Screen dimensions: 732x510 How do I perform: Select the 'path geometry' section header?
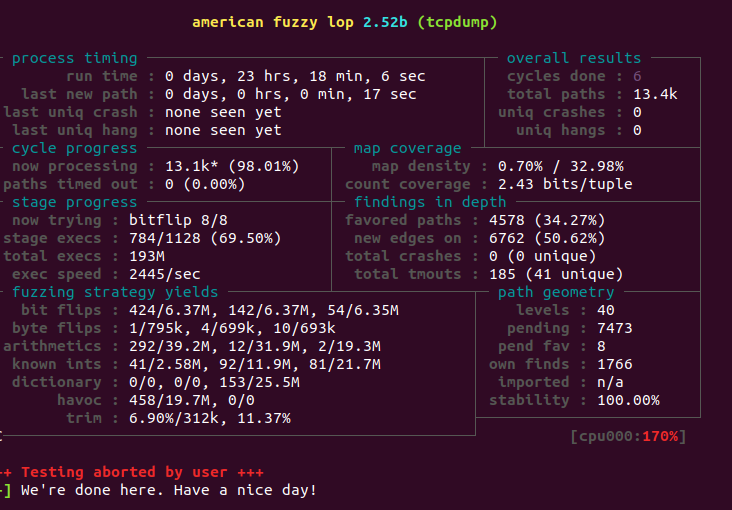tap(556, 292)
